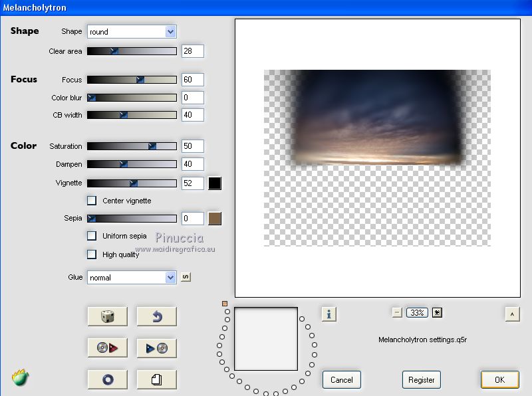Click the orange square preset marker
This screenshot has height=396, width=532.
[225, 304]
